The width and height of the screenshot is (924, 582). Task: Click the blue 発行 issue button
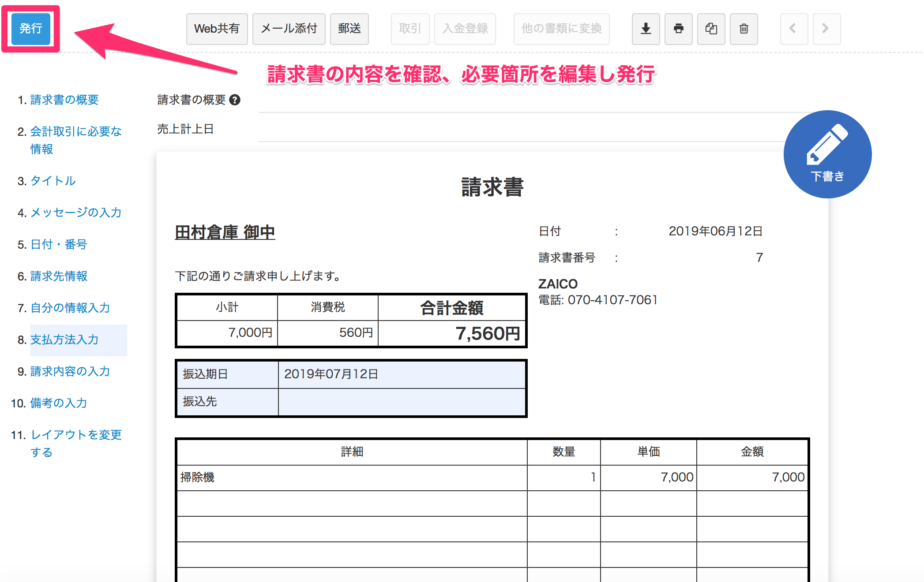(30, 29)
